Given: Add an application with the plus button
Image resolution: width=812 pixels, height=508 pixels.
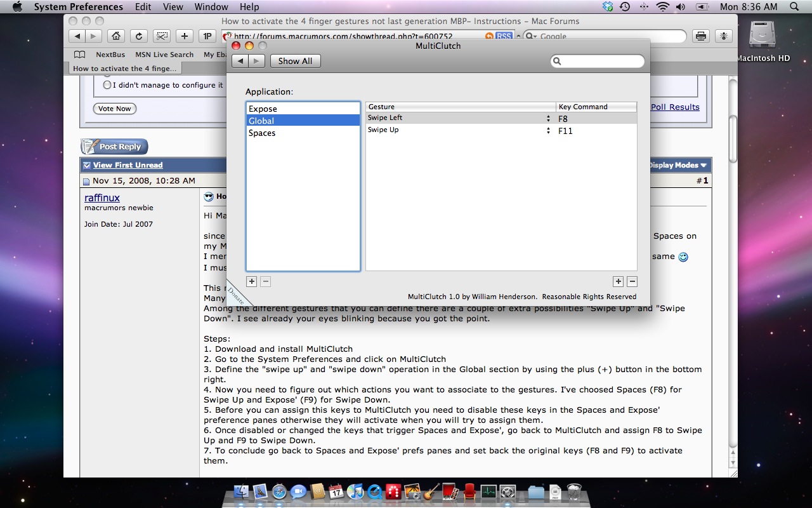Looking at the screenshot, I should click(x=252, y=281).
